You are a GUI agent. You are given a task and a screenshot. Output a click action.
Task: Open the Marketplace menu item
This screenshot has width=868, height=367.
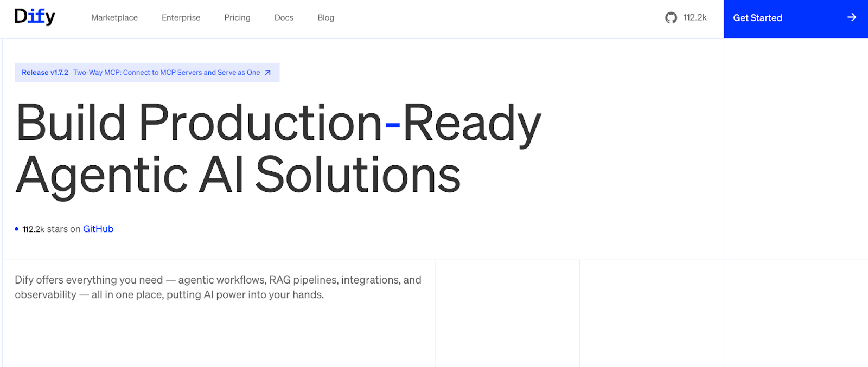tap(114, 18)
